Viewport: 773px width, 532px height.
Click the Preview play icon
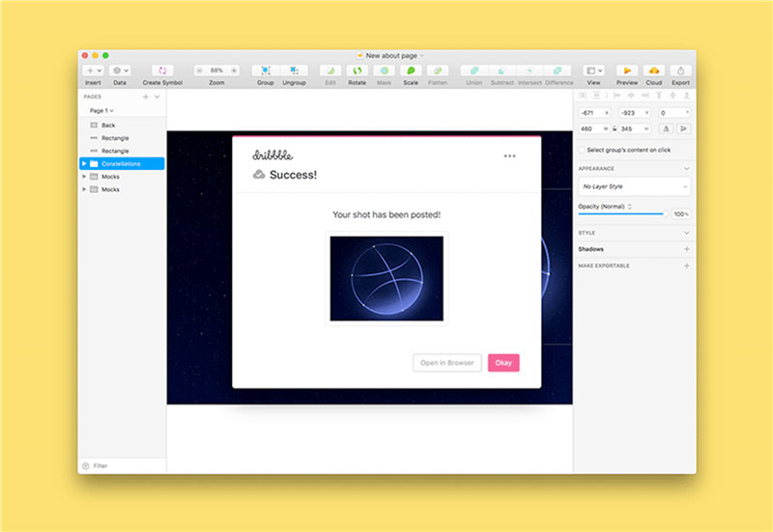pos(627,70)
